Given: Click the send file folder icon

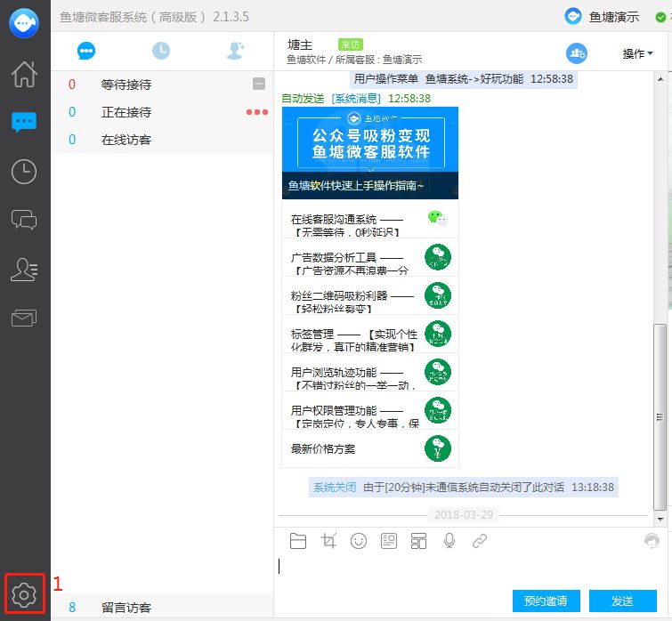Looking at the screenshot, I should click(x=298, y=541).
